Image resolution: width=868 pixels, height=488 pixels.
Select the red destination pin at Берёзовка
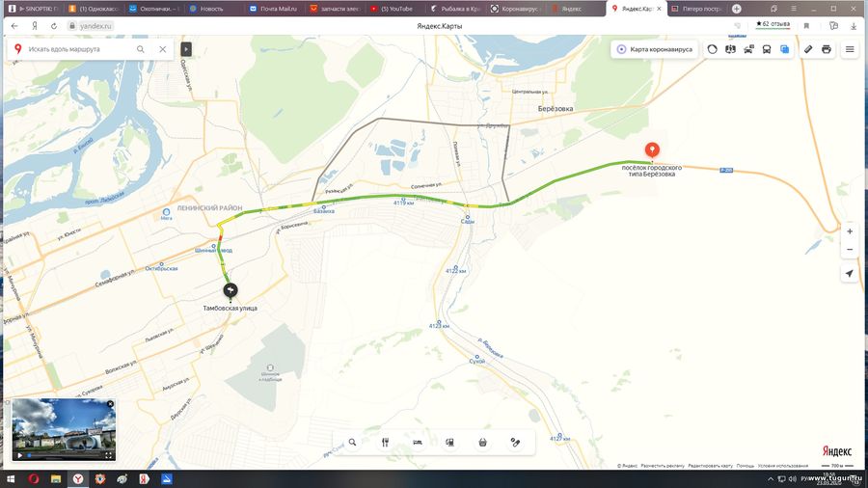click(x=652, y=149)
